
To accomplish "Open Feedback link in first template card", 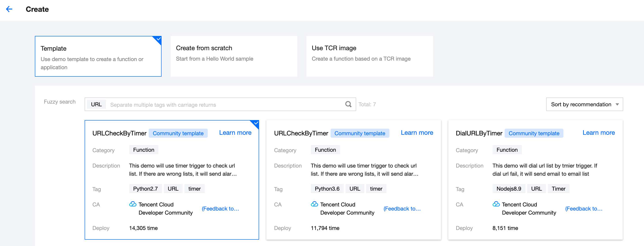I will tap(220, 208).
